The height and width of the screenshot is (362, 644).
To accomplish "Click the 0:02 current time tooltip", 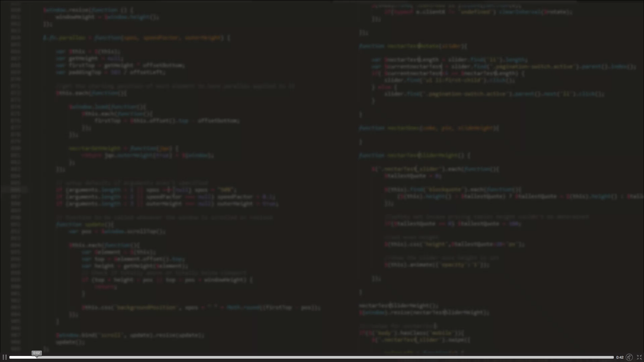I will click(37, 353).
